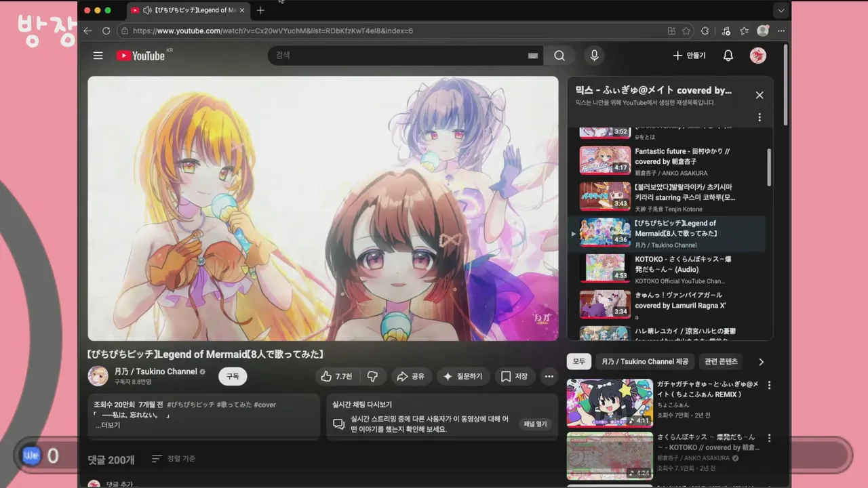The width and height of the screenshot is (868, 488).
Task: Open the #ぴちぴちピッチ hashtag link
Action: coord(191,405)
